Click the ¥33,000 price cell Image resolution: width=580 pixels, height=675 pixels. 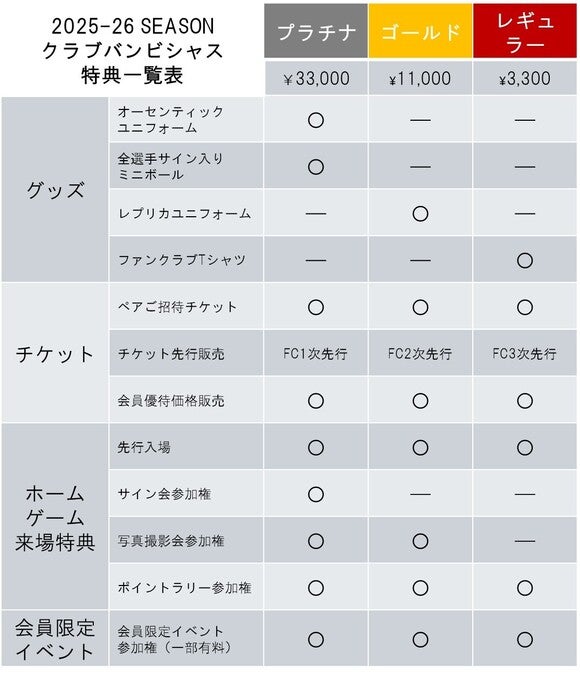pyautogui.click(x=316, y=78)
